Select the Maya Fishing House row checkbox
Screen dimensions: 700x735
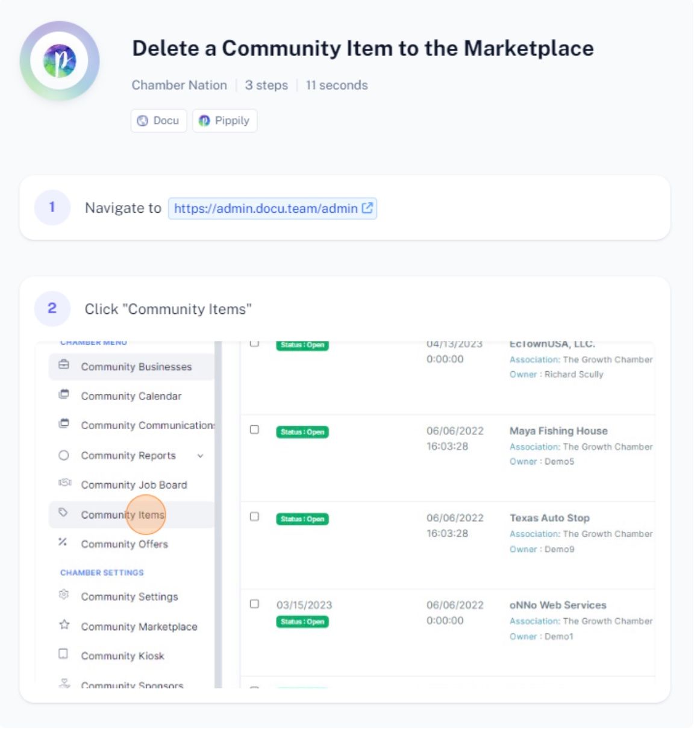tap(254, 431)
